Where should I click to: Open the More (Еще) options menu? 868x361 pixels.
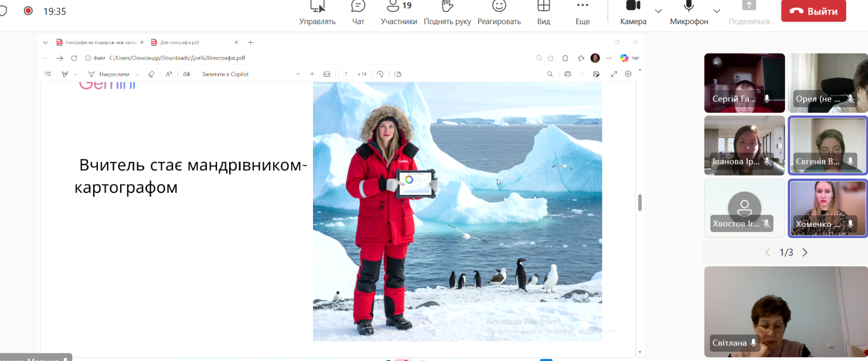[583, 13]
